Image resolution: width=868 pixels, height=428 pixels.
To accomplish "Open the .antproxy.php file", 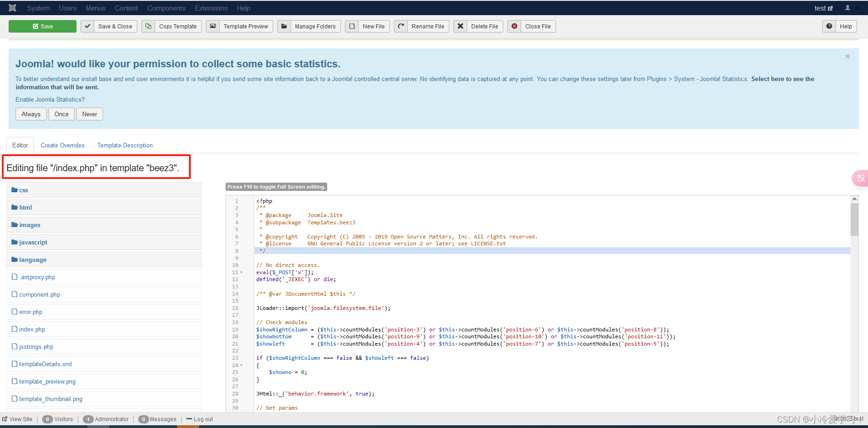I will tap(104, 277).
